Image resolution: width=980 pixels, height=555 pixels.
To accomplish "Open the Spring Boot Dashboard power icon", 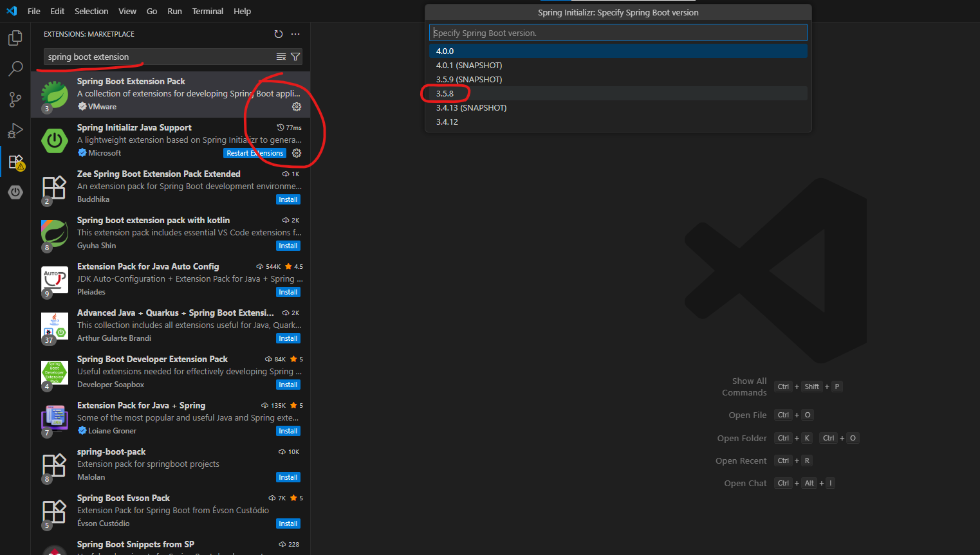I will 15,192.
